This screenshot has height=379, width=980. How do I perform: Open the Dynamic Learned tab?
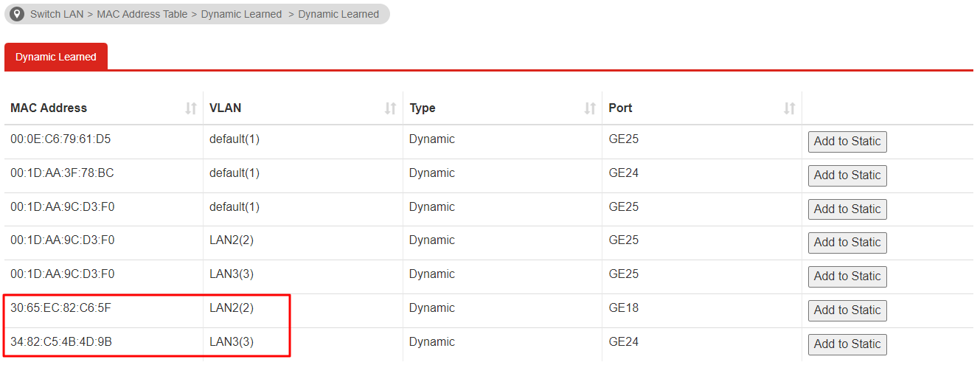coord(56,57)
